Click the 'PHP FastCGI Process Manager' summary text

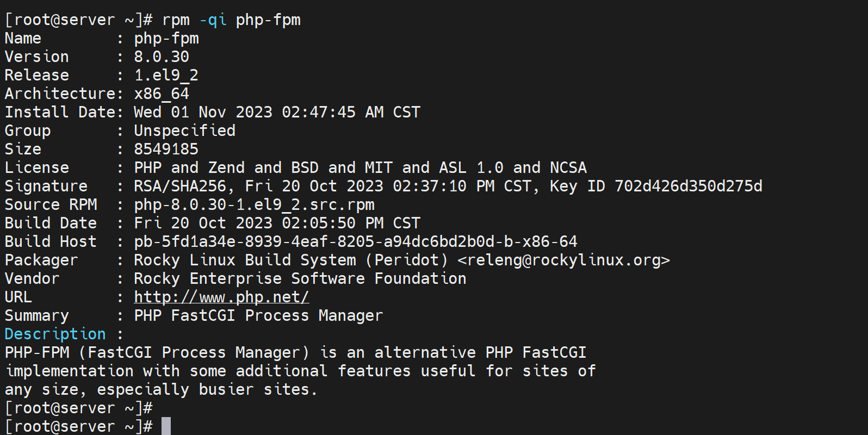[258, 316]
